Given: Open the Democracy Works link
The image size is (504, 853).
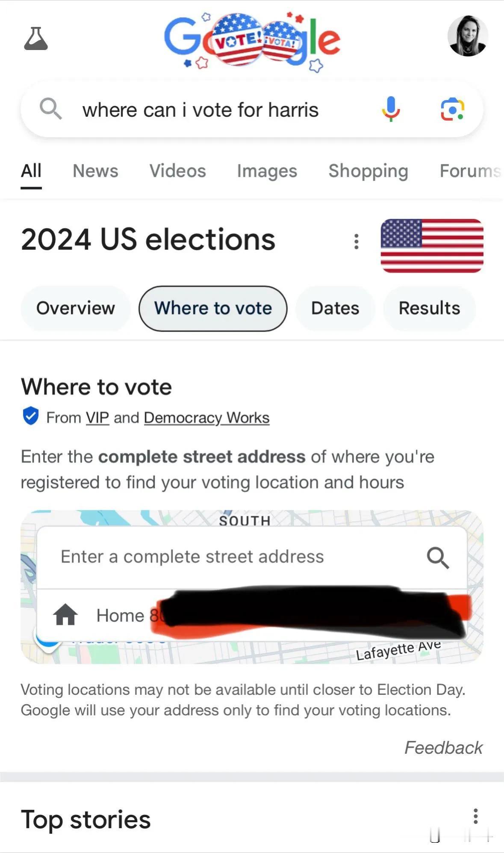Looking at the screenshot, I should pyautogui.click(x=207, y=418).
